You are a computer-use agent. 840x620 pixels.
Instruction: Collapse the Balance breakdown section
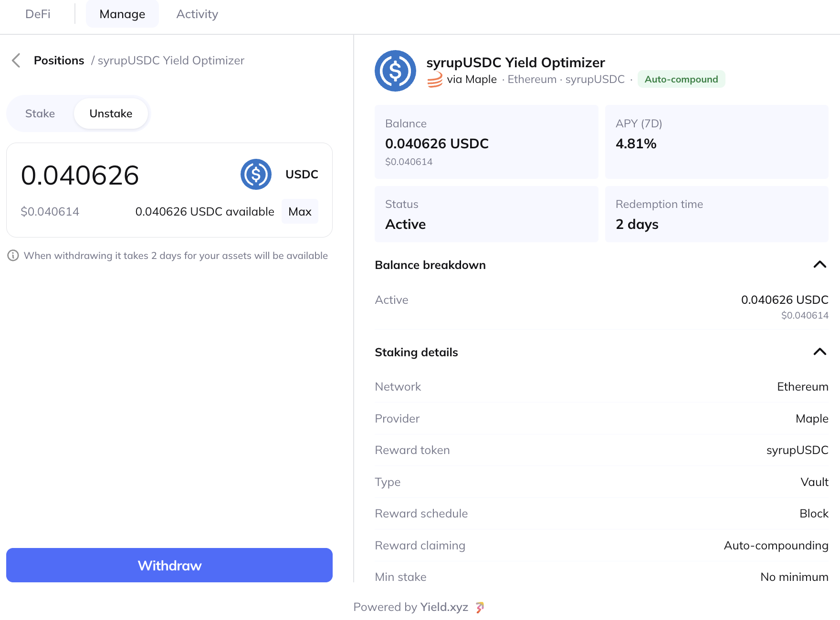click(x=819, y=265)
